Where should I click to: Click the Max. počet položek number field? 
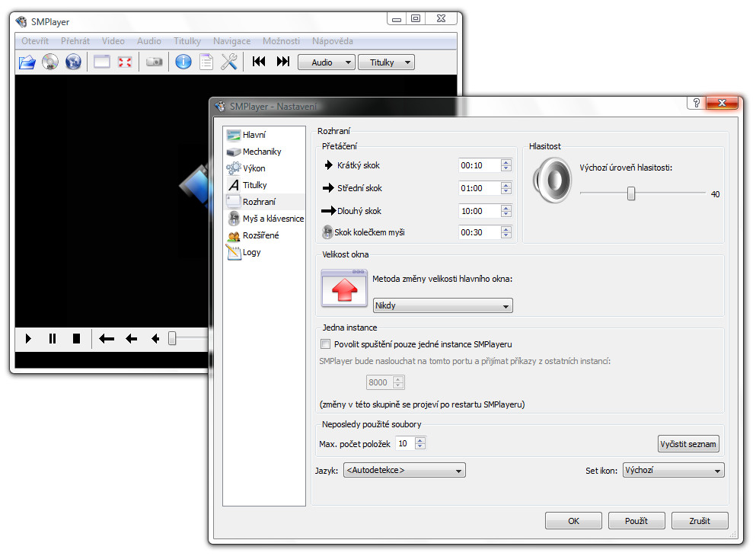coord(405,443)
